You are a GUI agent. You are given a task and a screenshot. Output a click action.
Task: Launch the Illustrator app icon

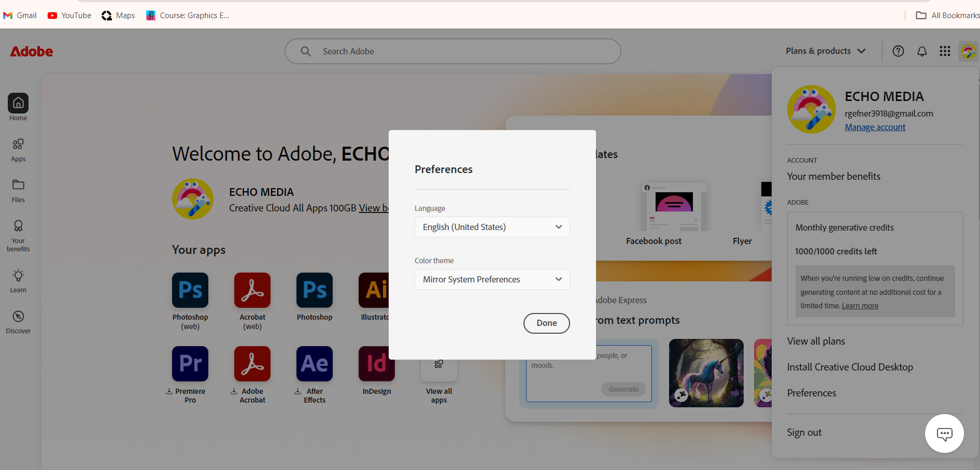pos(374,290)
